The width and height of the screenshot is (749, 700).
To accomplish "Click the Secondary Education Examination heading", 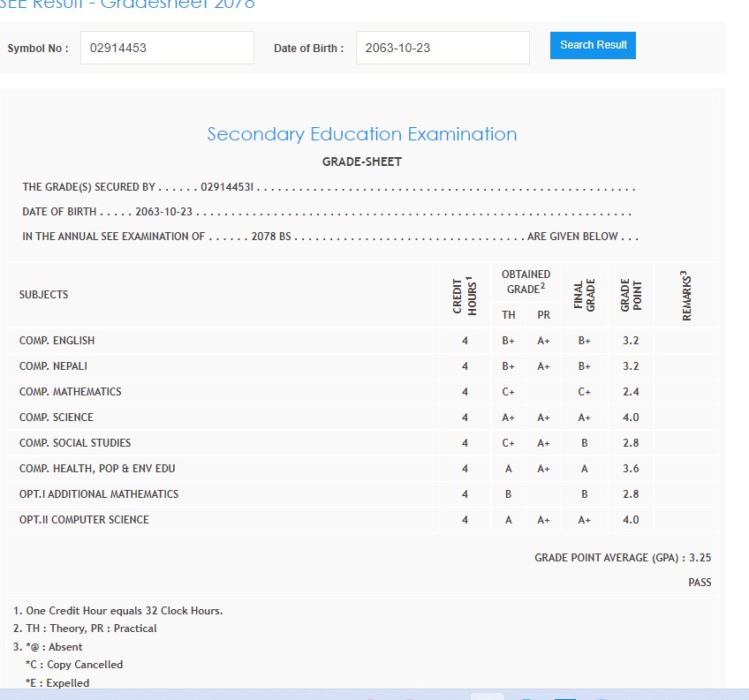I will (x=361, y=134).
